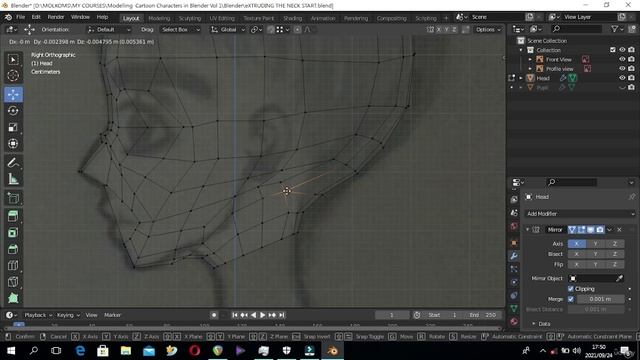Select the Select Box tool in toolbar

point(13,60)
